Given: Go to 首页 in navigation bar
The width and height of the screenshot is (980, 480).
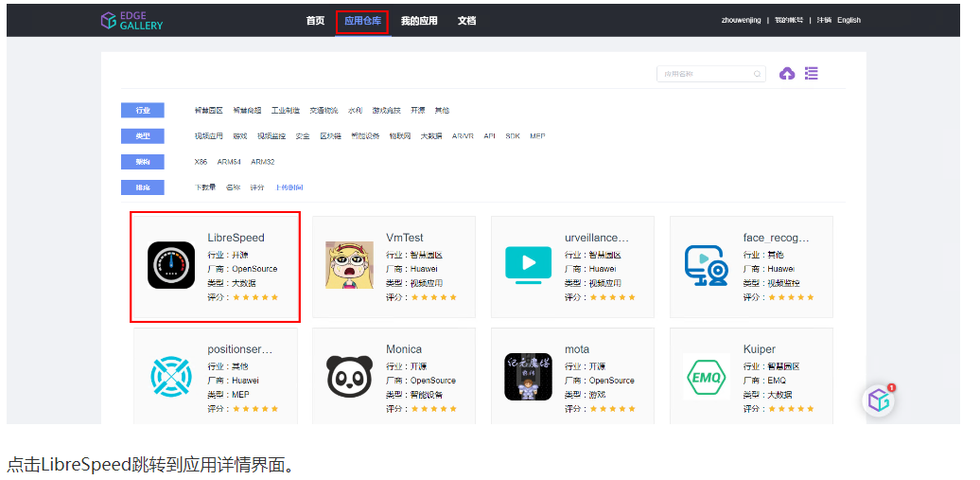Looking at the screenshot, I should [316, 20].
